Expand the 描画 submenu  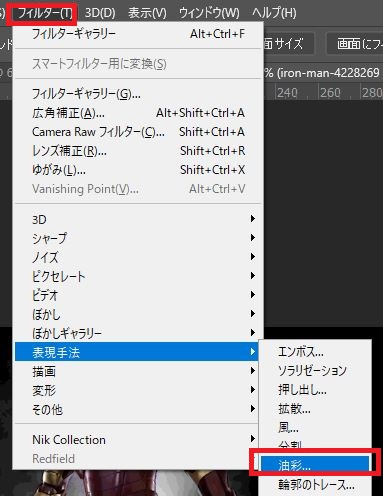pyautogui.click(x=137, y=371)
